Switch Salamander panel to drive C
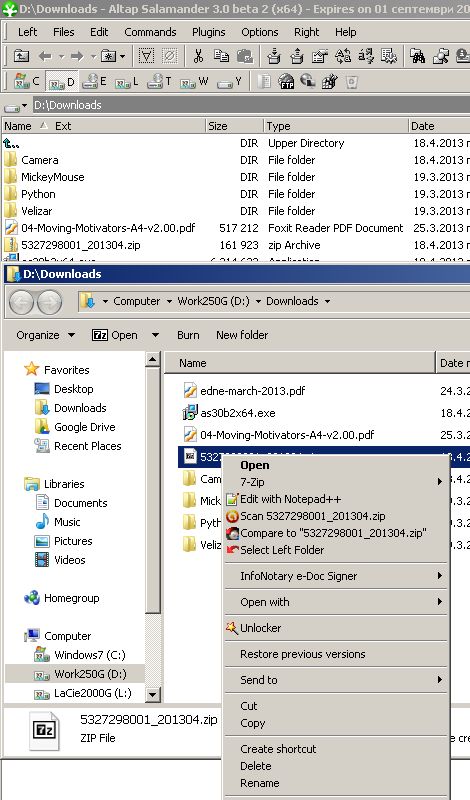Image resolution: width=470 pixels, height=800 pixels. [27, 82]
